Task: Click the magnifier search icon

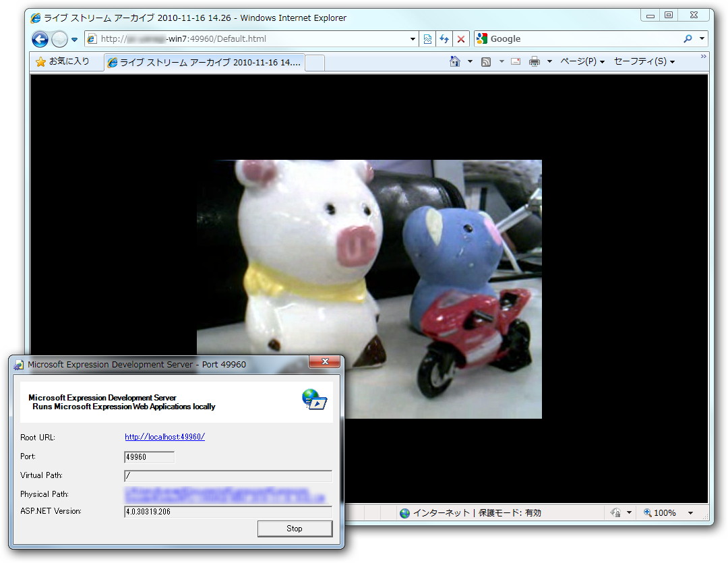Action: pyautogui.click(x=688, y=39)
